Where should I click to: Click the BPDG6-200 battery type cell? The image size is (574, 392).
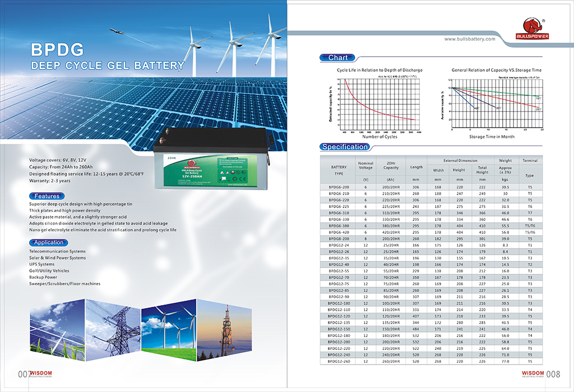[x=339, y=187]
